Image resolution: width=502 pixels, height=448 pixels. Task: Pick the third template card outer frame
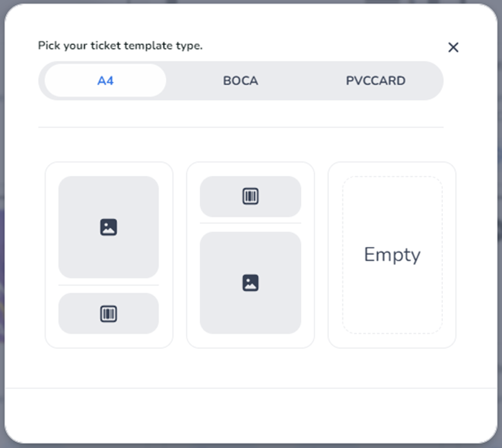334,255
